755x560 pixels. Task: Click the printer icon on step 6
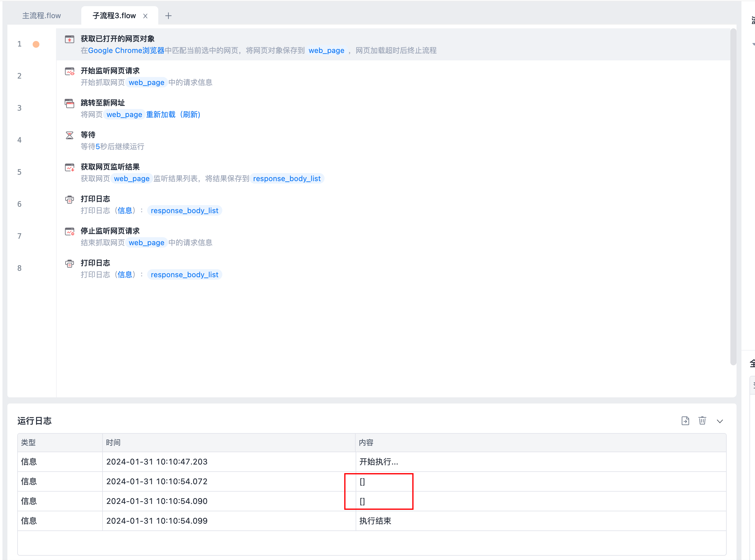[70, 200]
